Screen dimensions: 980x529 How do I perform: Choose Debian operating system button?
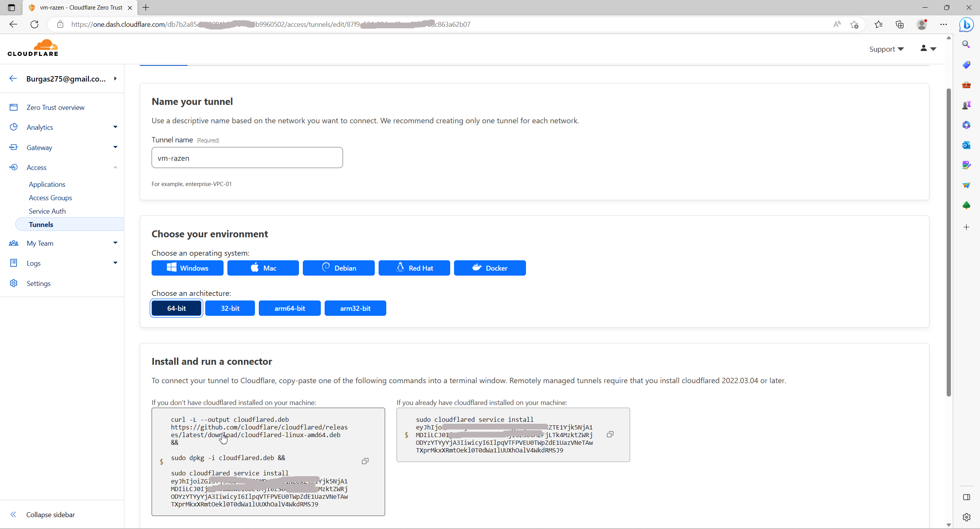338,268
